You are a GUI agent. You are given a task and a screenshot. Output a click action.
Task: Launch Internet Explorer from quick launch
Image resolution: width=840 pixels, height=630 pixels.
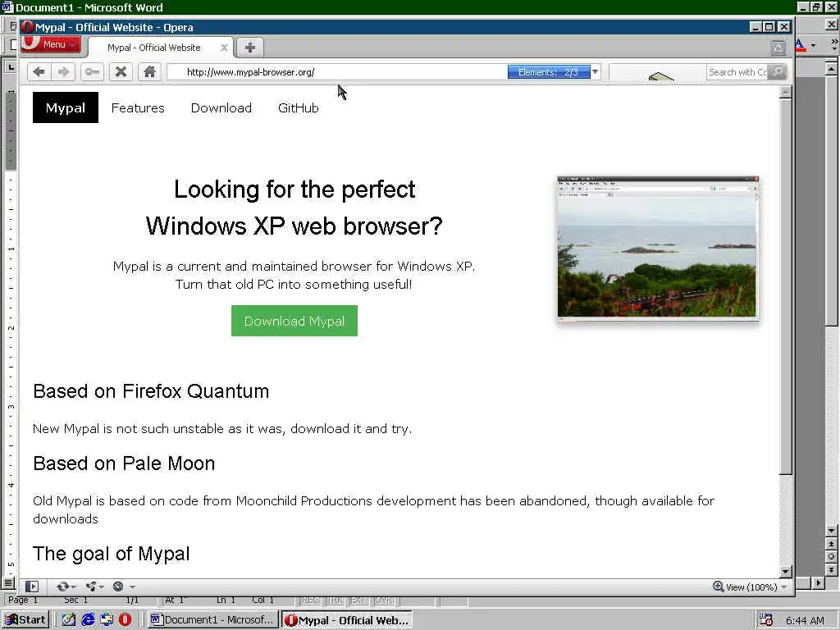[x=88, y=620]
